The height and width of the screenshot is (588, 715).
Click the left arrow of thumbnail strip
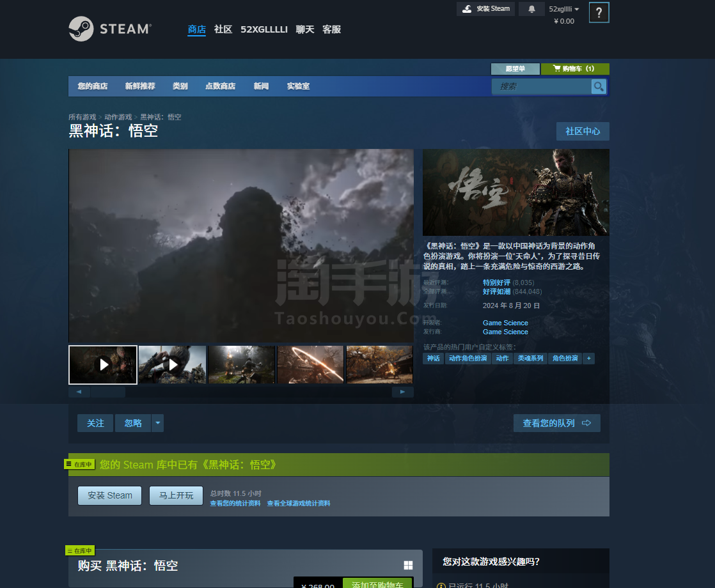[x=79, y=392]
